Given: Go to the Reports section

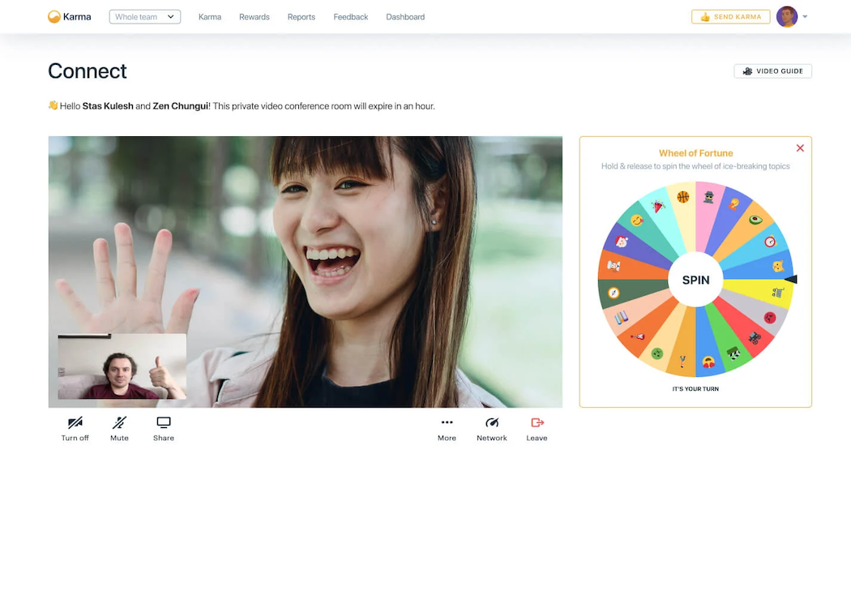Looking at the screenshot, I should 301,16.
